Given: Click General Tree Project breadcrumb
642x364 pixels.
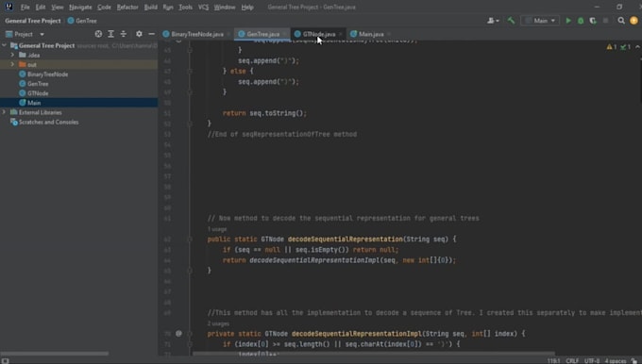Looking at the screenshot, I should pos(33,21).
